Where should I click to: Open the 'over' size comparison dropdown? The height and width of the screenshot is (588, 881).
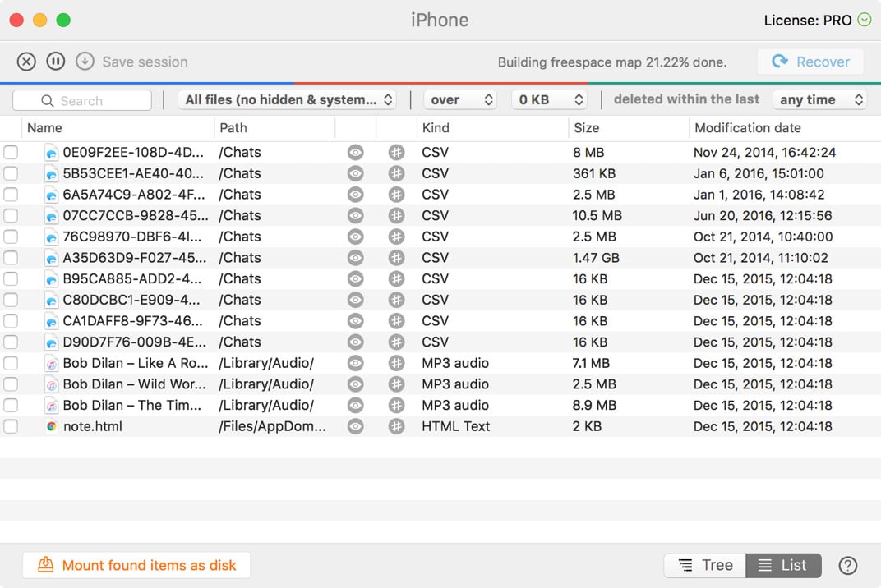coord(460,100)
